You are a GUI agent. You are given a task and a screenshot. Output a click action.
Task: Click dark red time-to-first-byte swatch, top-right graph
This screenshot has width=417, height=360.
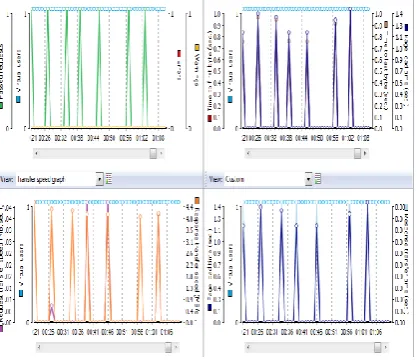[210, 118]
